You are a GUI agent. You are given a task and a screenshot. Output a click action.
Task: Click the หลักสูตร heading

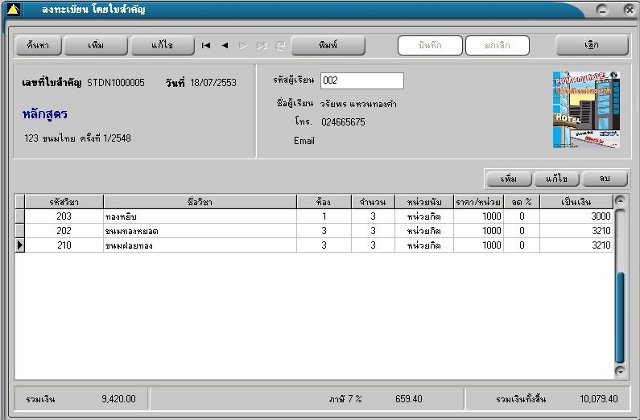click(x=45, y=114)
